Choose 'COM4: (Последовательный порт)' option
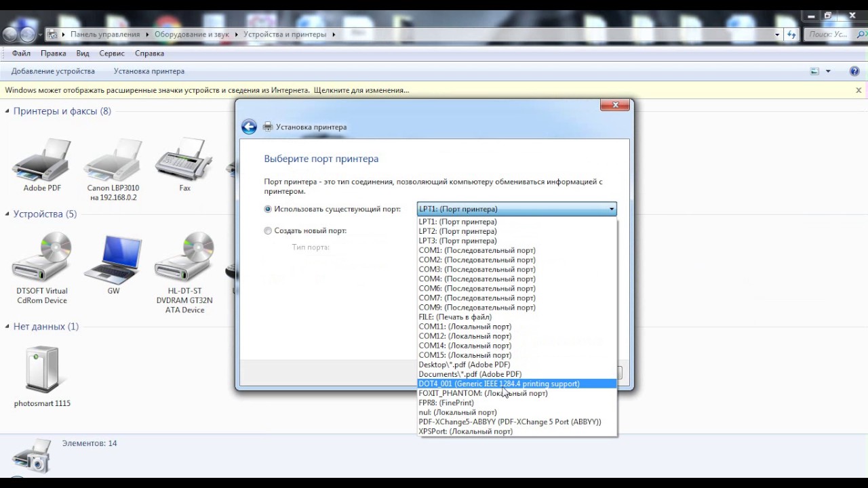Screen dimensions: 868x488 coord(517,279)
